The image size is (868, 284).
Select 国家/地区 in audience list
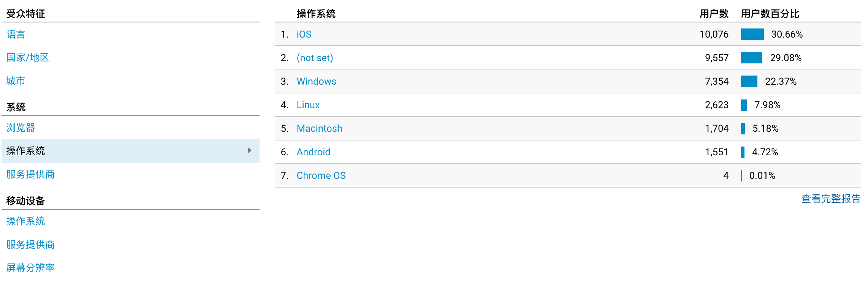27,57
